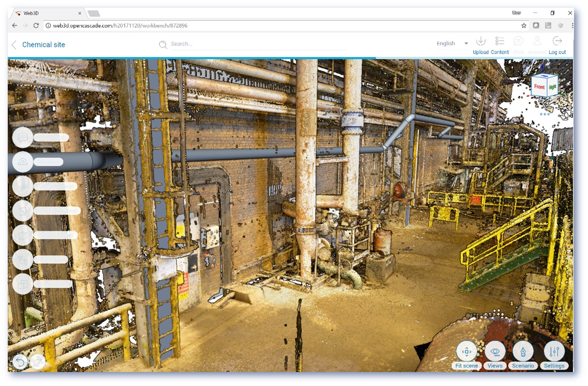Click the search magnifier icon

[163, 45]
